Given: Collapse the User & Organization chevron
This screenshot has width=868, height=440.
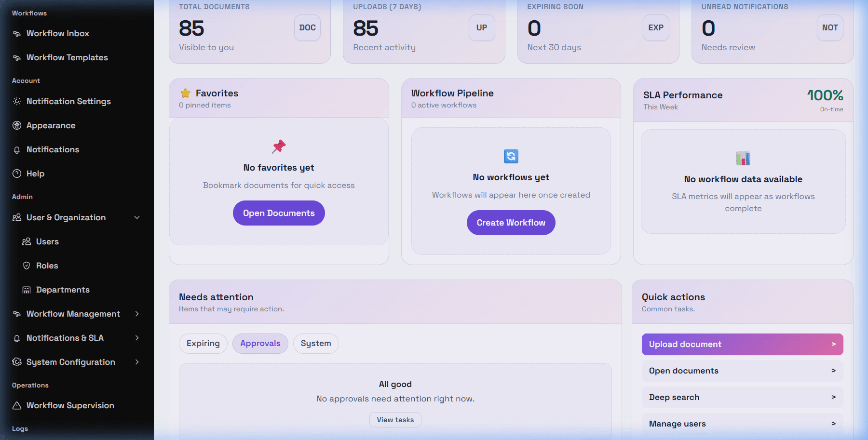Looking at the screenshot, I should click(x=137, y=217).
